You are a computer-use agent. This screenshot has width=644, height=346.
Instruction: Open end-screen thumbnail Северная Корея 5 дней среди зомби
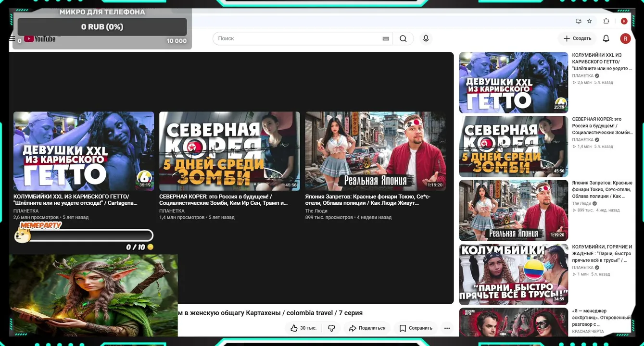coord(229,151)
